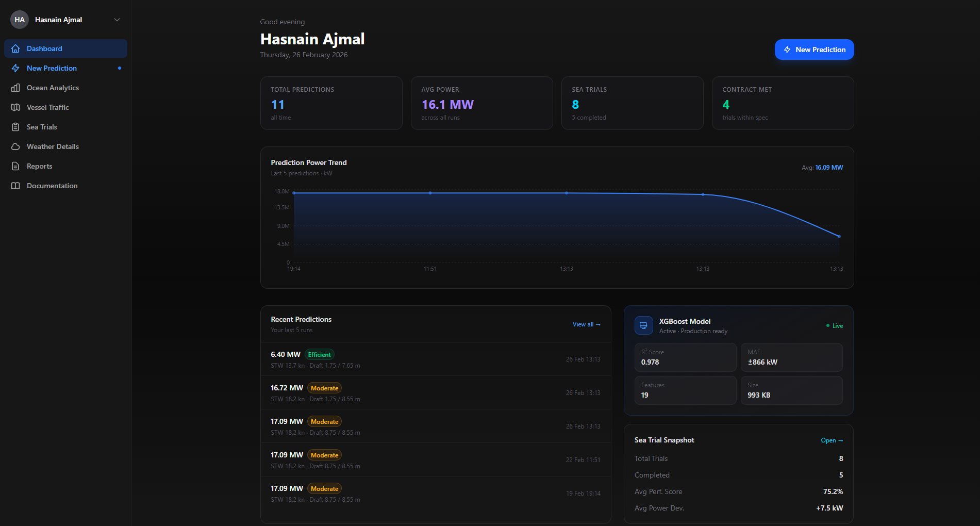This screenshot has width=980, height=526.
Task: Expand the Hasnain Ajmal account dropdown
Action: tap(117, 19)
